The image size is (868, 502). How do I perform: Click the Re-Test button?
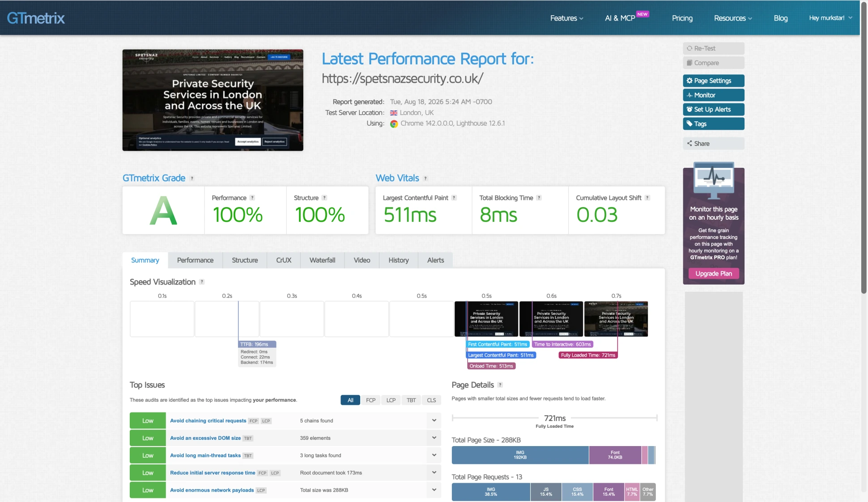pos(714,48)
